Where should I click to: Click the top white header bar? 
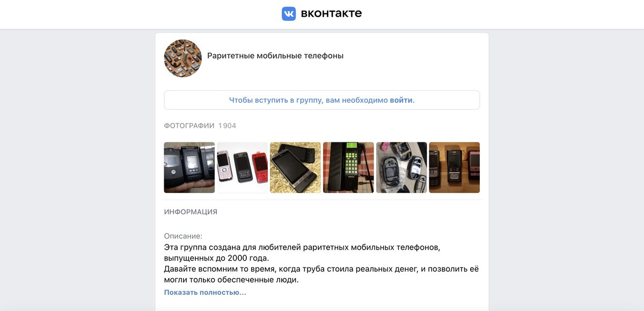[322, 14]
